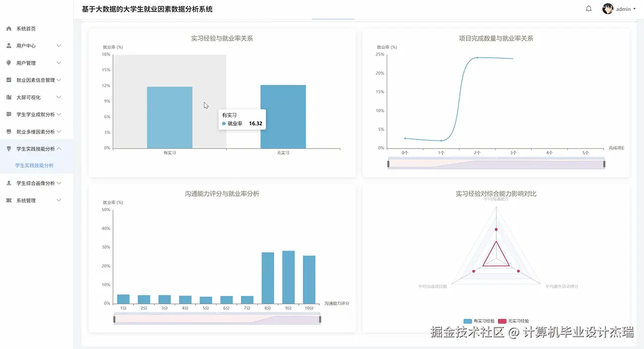Click the 0个 data point on line chart
This screenshot has height=349, width=644.
point(405,138)
